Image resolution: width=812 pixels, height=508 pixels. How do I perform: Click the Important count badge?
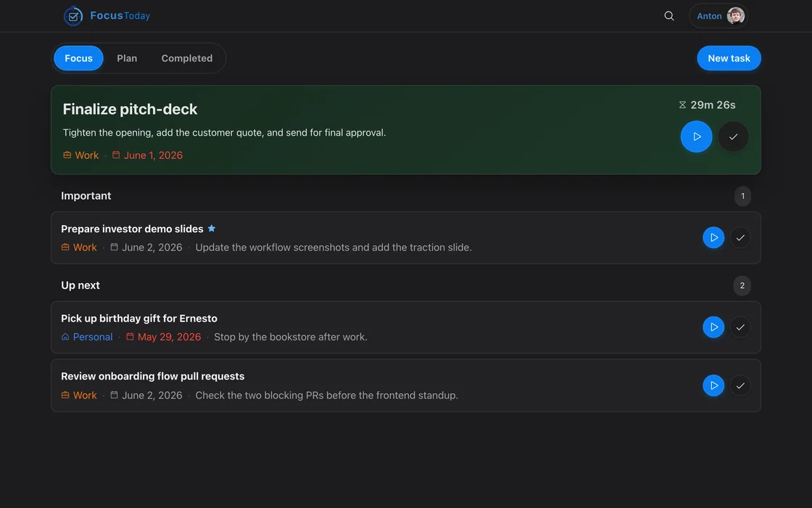click(x=742, y=196)
